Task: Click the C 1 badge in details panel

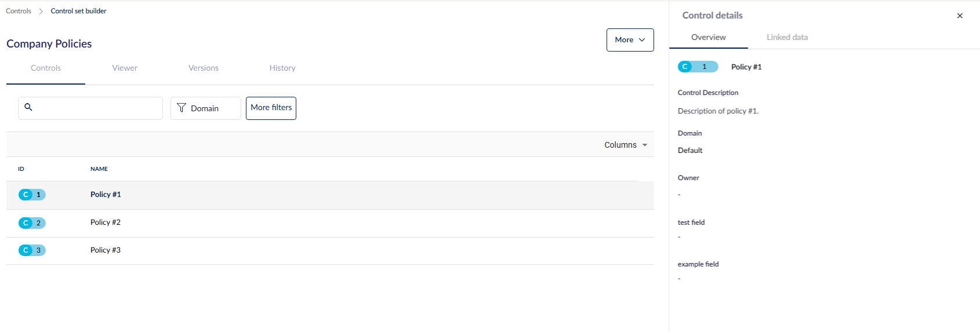Action: point(698,67)
